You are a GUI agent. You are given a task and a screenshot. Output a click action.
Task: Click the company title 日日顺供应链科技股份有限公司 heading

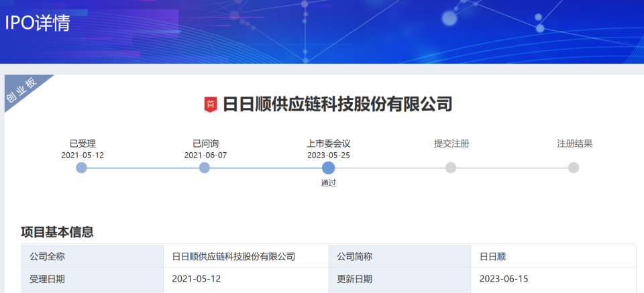(337, 104)
